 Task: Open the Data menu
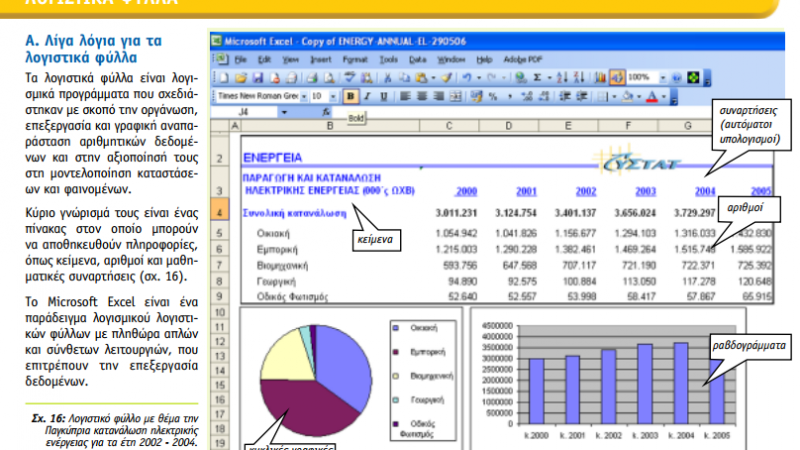(417, 60)
